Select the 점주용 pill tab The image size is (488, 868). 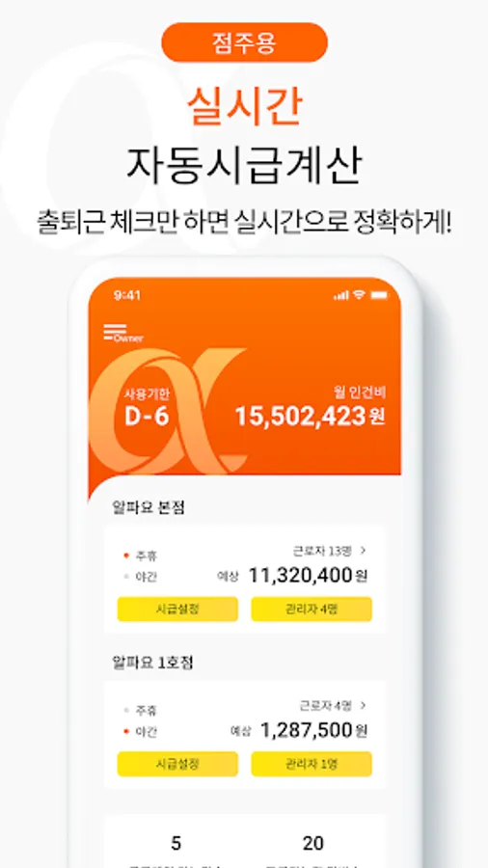click(x=244, y=42)
